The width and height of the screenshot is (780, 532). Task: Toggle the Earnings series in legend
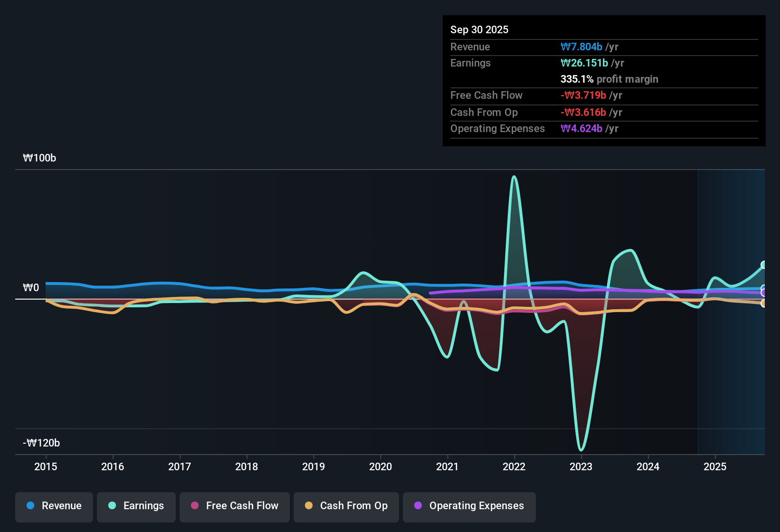[x=136, y=506]
